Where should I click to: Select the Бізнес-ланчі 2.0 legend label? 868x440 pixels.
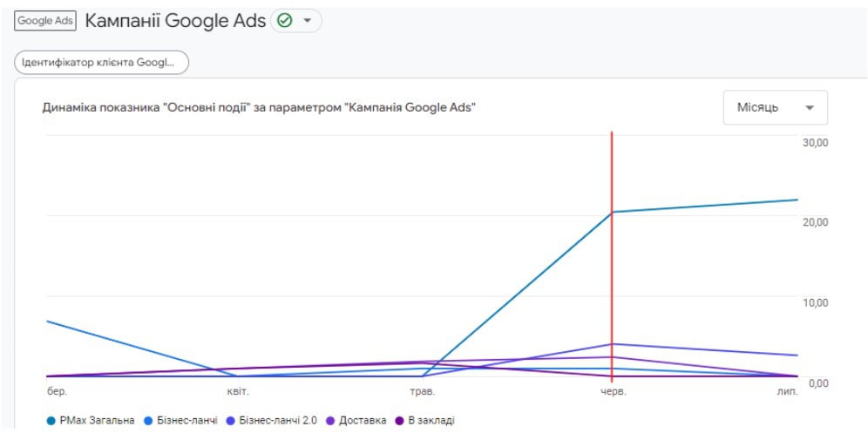[x=278, y=421]
